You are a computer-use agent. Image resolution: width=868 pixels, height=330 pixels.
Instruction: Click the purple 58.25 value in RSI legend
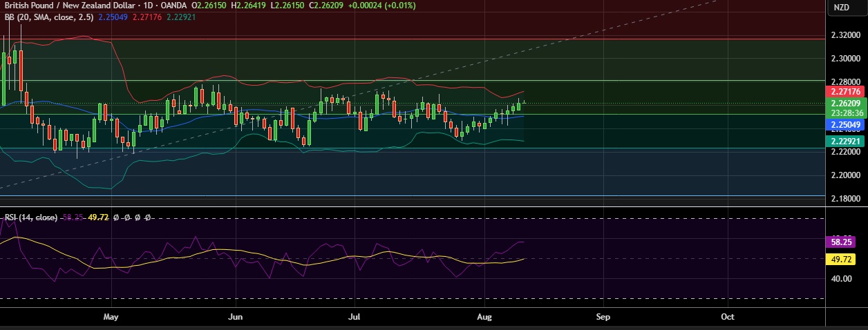[x=72, y=217]
